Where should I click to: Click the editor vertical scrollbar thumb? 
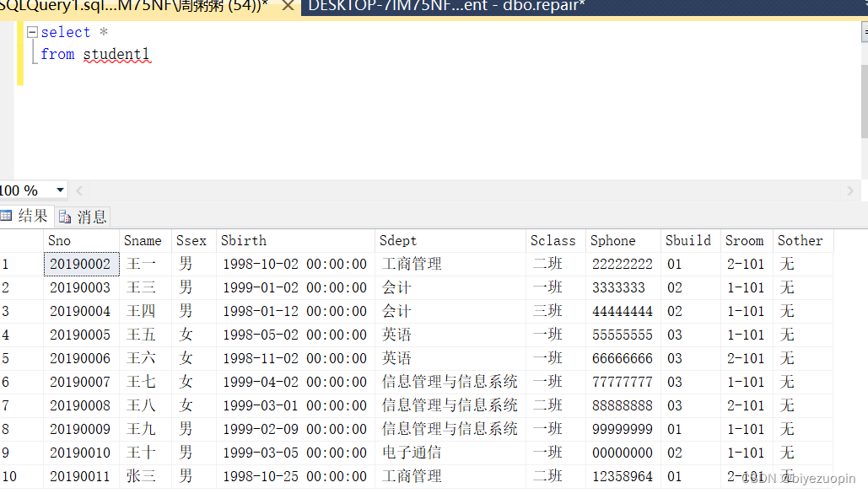point(865,101)
